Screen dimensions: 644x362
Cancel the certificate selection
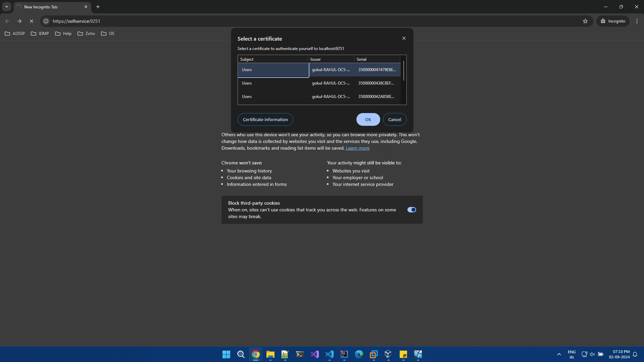pos(395,119)
